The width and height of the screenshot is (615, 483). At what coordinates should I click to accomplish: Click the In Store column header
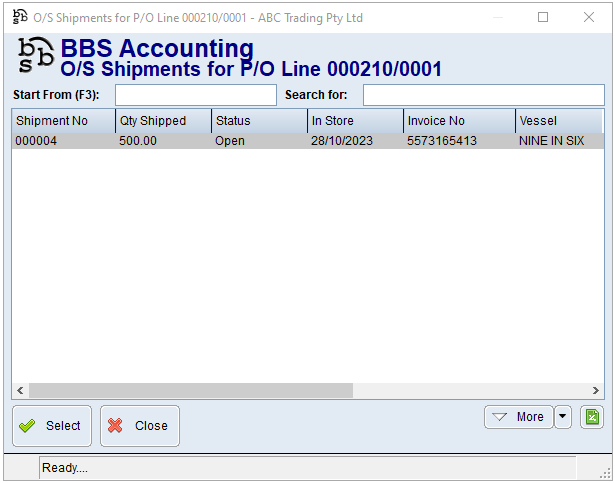coord(354,121)
